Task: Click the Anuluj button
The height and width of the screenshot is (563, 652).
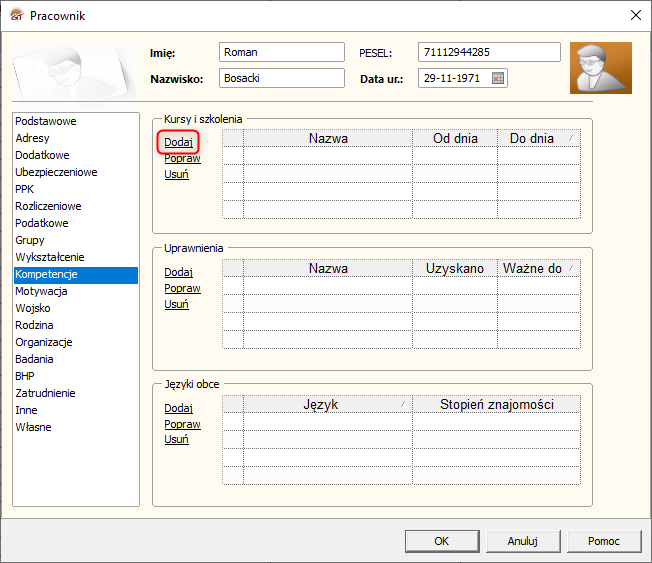Action: pos(523,541)
